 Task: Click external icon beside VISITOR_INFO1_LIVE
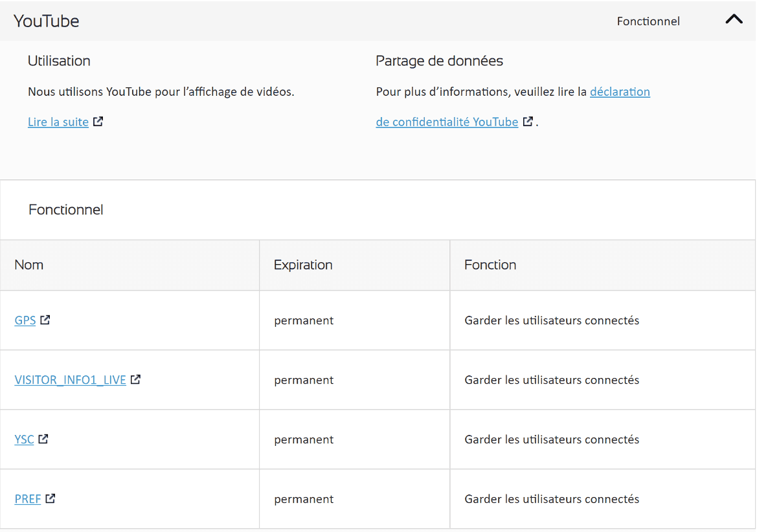[135, 380]
